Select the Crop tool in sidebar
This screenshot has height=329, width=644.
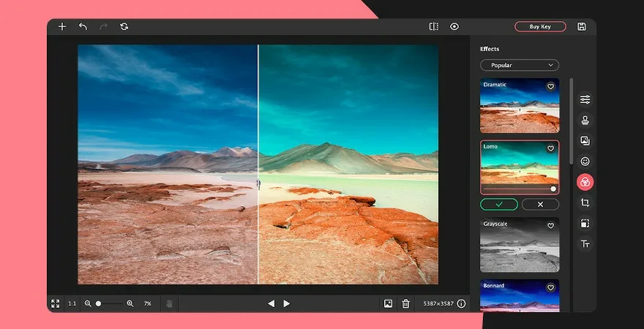pos(585,203)
